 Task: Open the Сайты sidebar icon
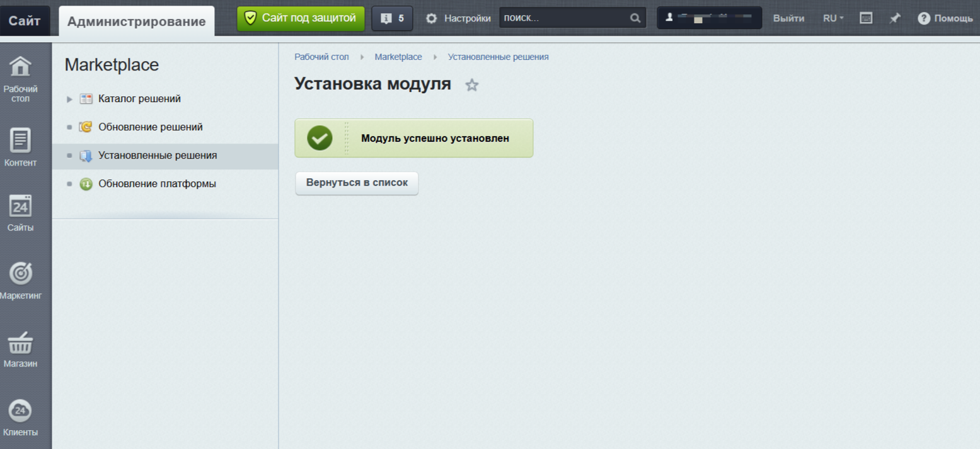tap(20, 207)
